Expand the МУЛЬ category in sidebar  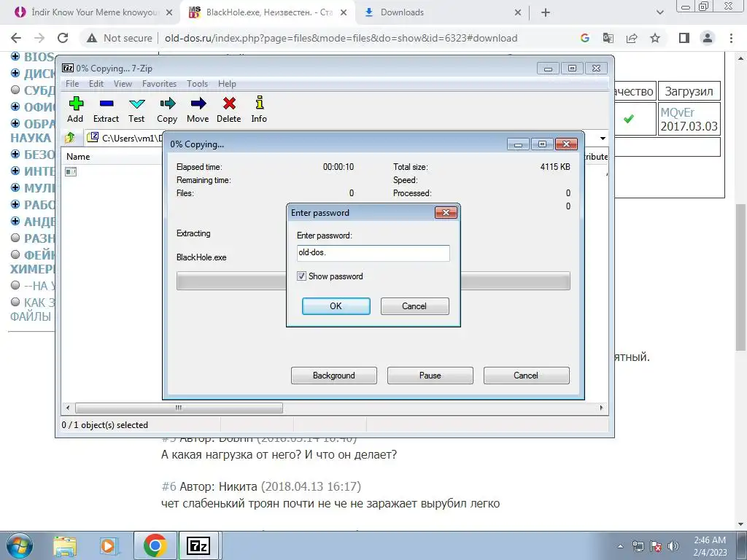(x=15, y=187)
